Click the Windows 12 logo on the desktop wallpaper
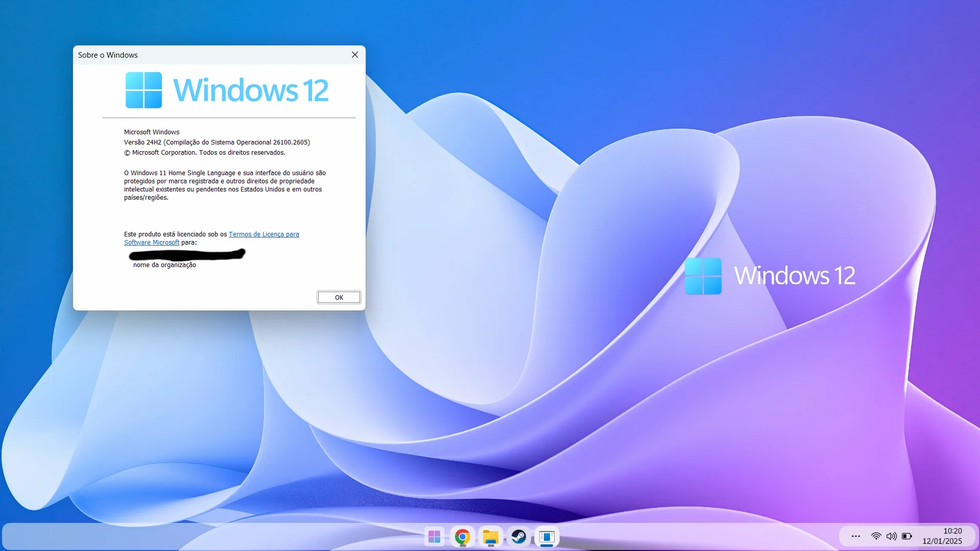The height and width of the screenshot is (551, 980). (x=770, y=276)
